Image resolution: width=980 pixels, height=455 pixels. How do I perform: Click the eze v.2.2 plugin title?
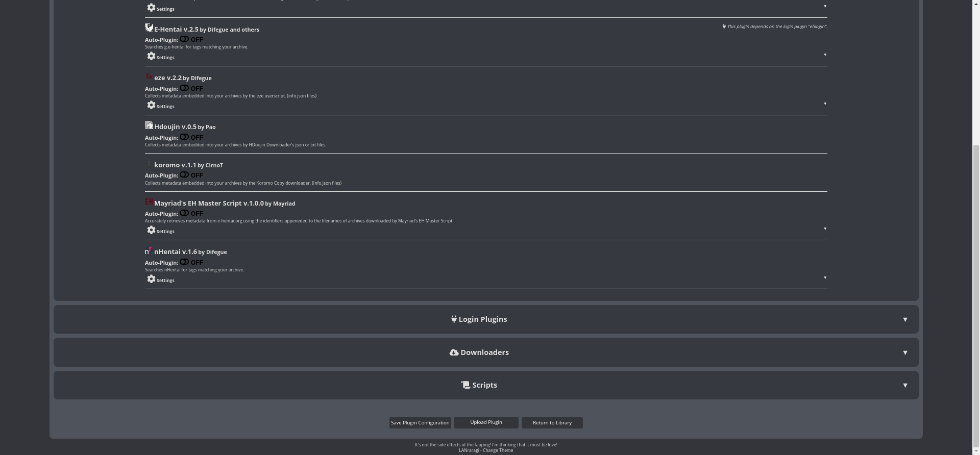(x=168, y=78)
